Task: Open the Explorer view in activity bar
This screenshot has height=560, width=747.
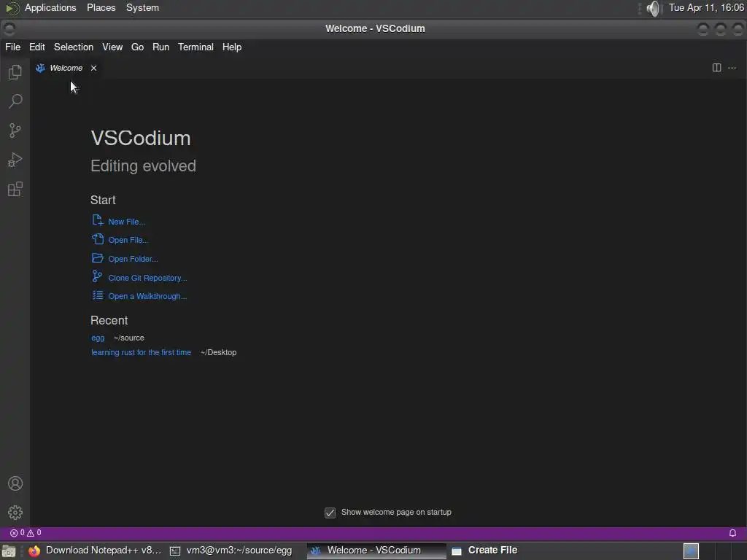Action: (x=15, y=72)
